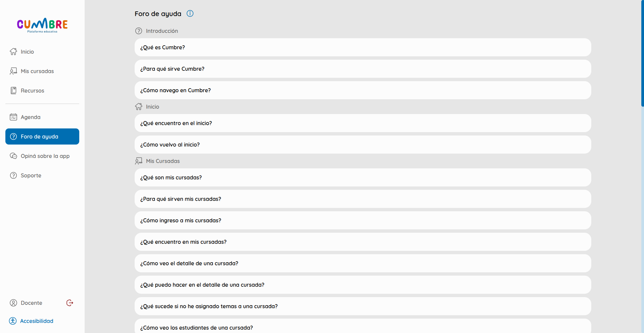Click the Agenda calendar icon
644x333 pixels.
click(x=13, y=117)
